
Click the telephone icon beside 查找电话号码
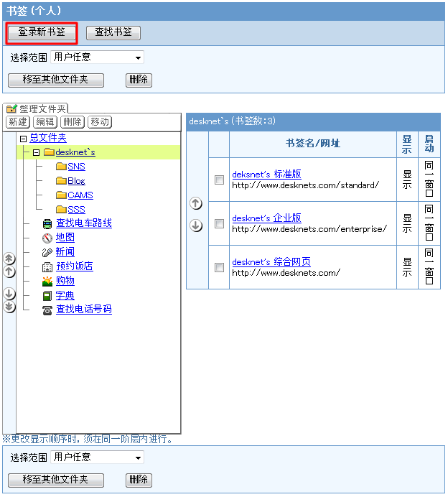click(x=47, y=310)
